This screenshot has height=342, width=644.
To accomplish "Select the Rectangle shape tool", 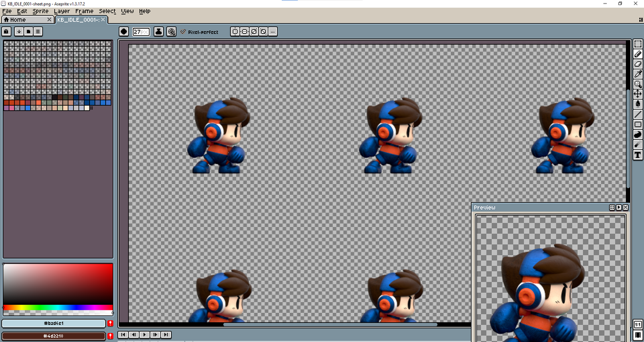I will coord(637,125).
